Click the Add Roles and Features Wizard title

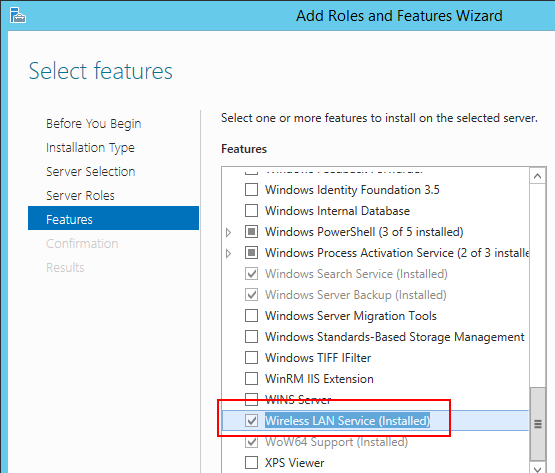(399, 16)
